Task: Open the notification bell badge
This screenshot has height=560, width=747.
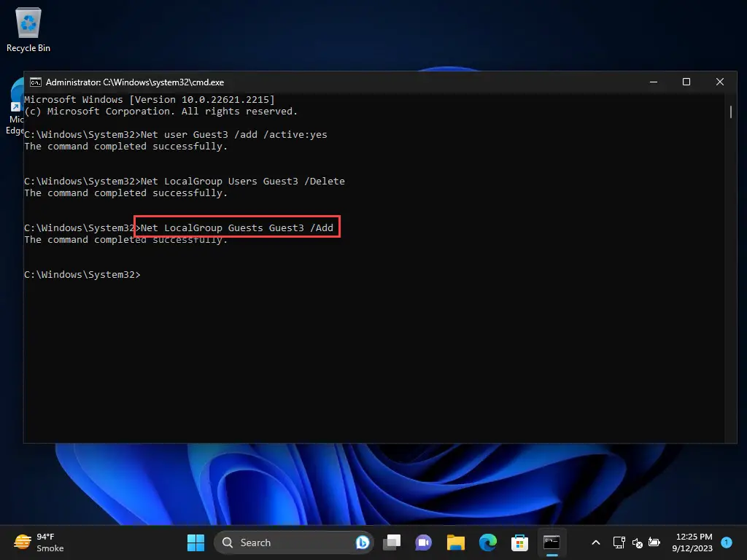Action: coord(726,542)
